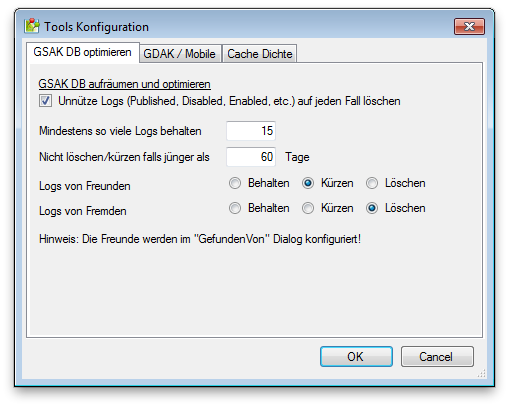Click the Tools Konfiguration title bar icon

(32, 26)
